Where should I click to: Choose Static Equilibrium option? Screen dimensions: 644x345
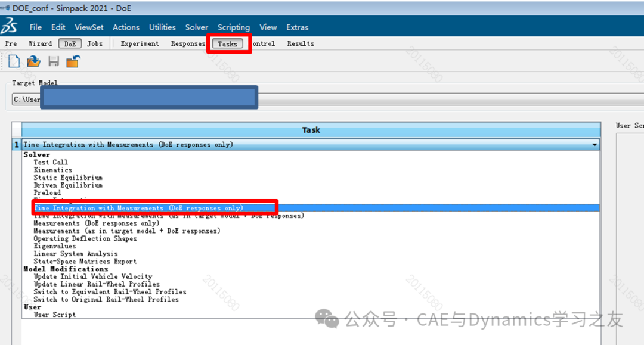pyautogui.click(x=68, y=178)
